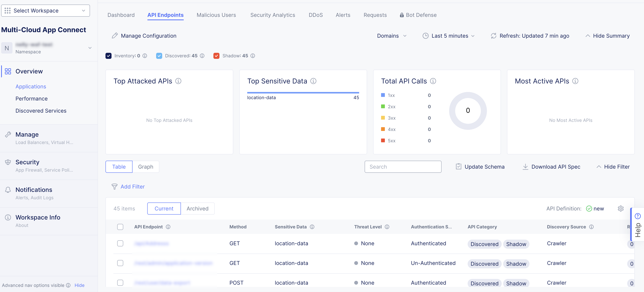
Task: Click the Update Schema clipboard icon
Action: 458,167
